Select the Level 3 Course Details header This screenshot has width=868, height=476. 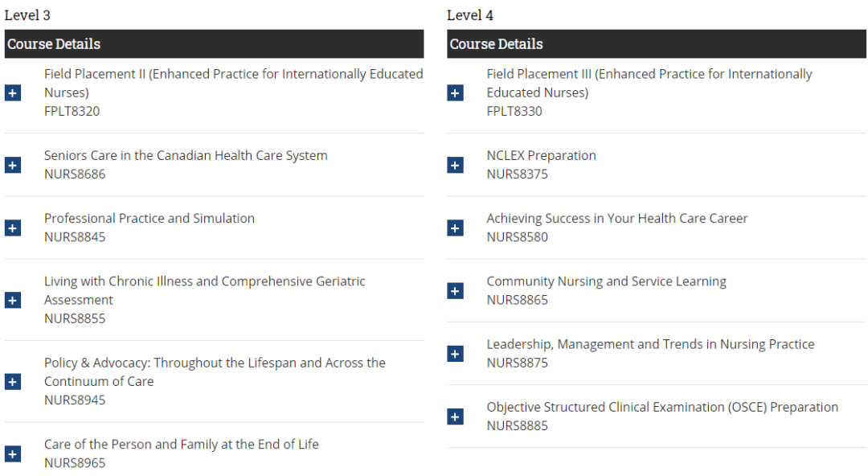click(214, 43)
